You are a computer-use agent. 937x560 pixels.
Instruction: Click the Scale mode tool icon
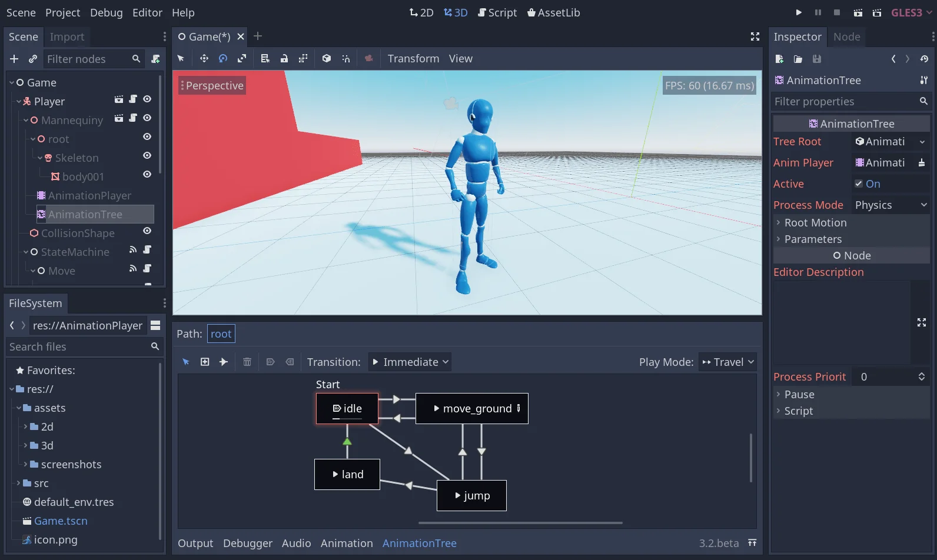[242, 58]
